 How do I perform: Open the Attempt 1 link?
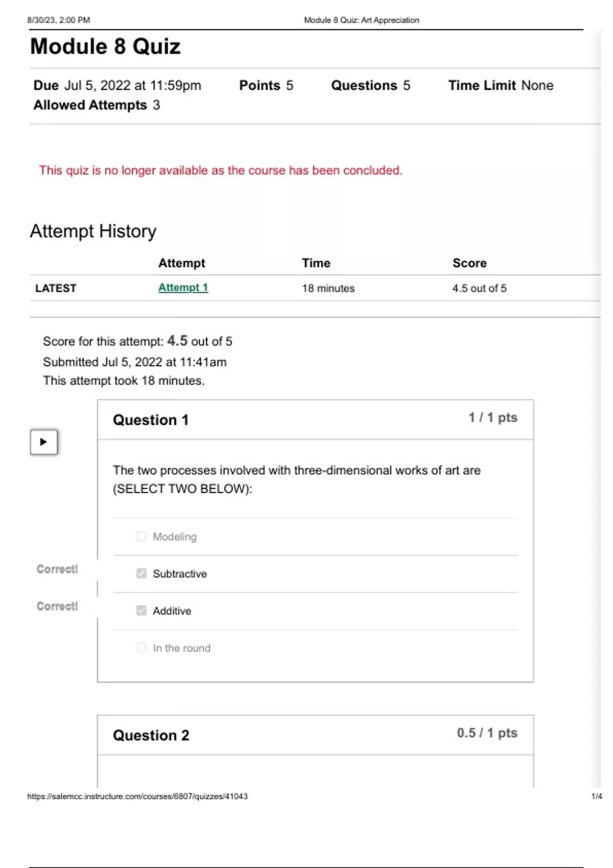click(183, 287)
